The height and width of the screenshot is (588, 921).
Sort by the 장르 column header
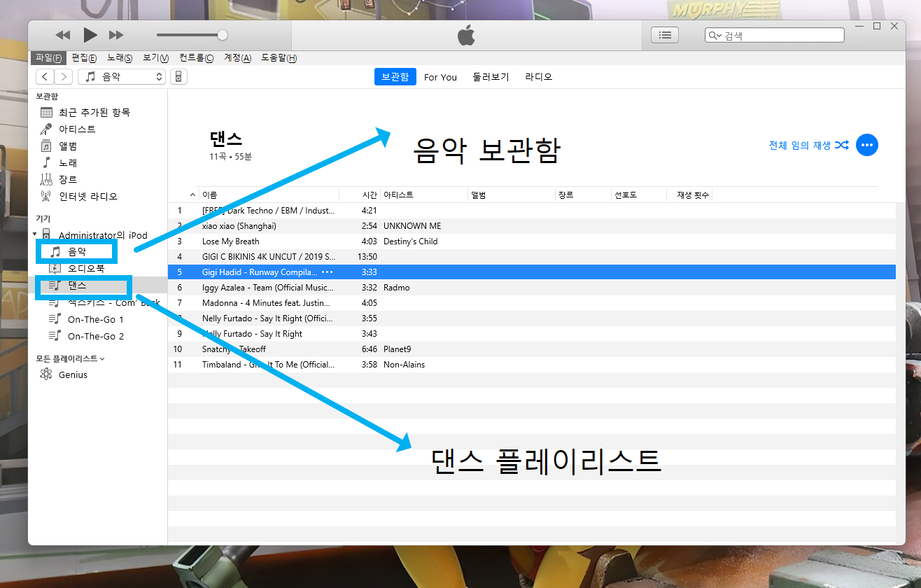click(584, 195)
